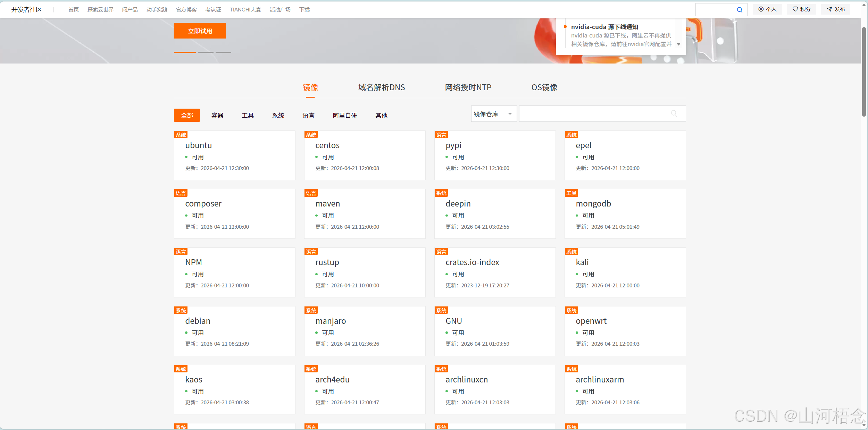The image size is (868, 430).
Task: Open the 问产品 nav link
Action: 130,10
